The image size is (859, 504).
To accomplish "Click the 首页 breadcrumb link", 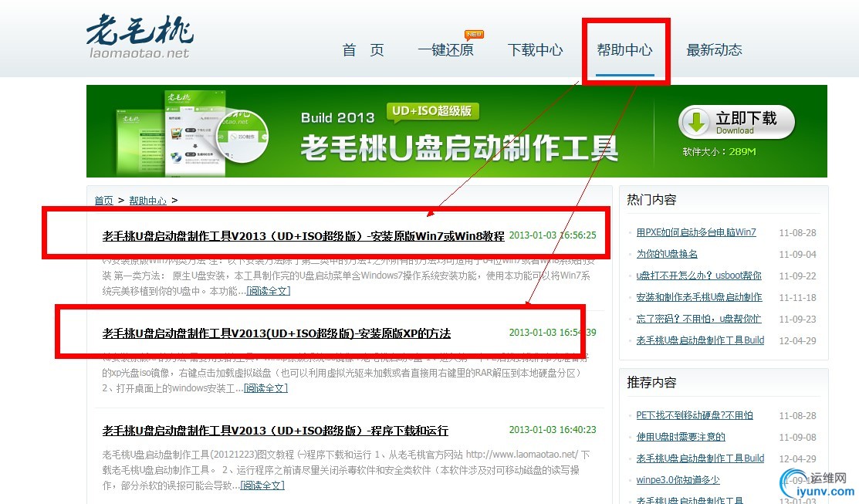I will pyautogui.click(x=103, y=201).
